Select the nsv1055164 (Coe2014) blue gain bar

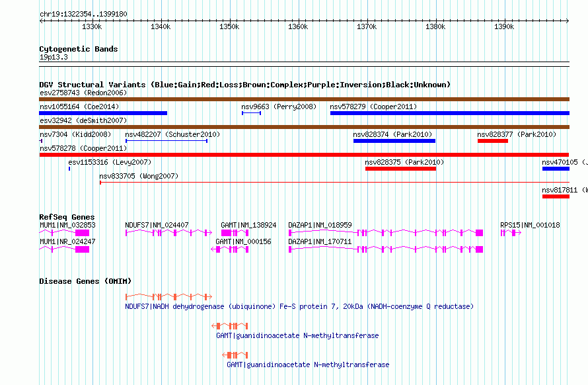pyautogui.click(x=103, y=113)
